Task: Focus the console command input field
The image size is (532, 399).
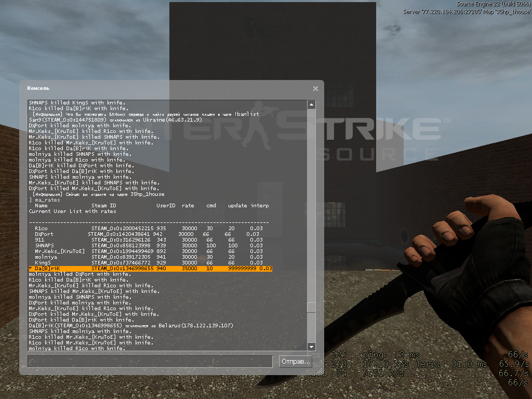Action: tap(150, 362)
